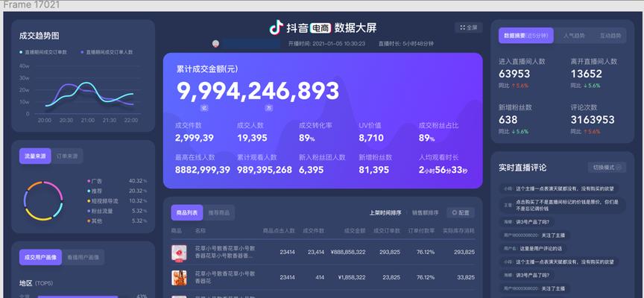Click the 广告 legend dot
Screen dimensions: 644x298
pos(89,180)
